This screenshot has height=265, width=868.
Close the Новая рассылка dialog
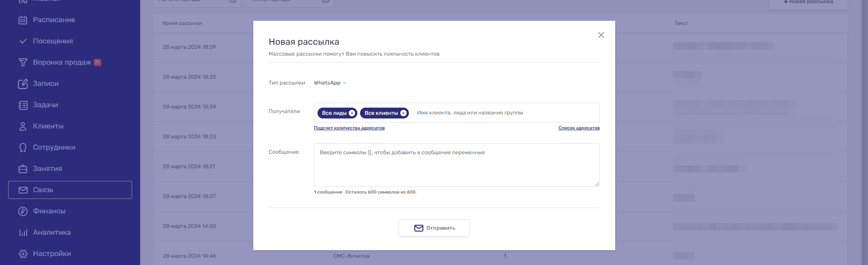[x=601, y=35]
